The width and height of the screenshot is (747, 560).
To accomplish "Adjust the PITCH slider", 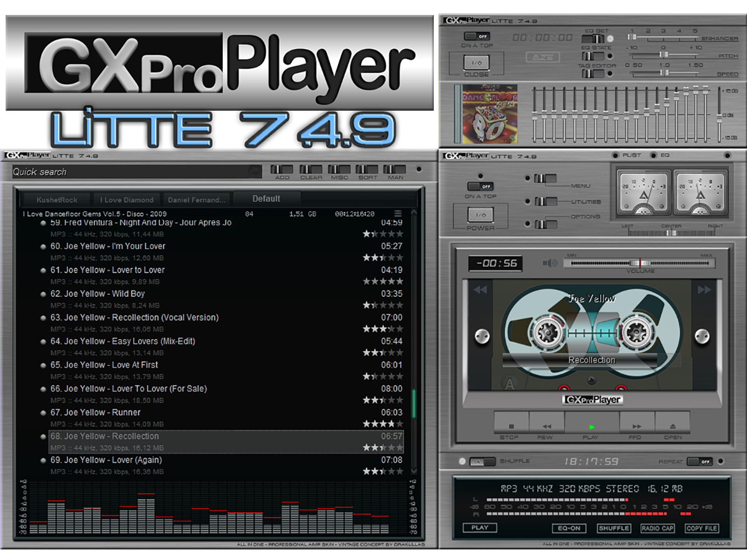I will [x=665, y=55].
